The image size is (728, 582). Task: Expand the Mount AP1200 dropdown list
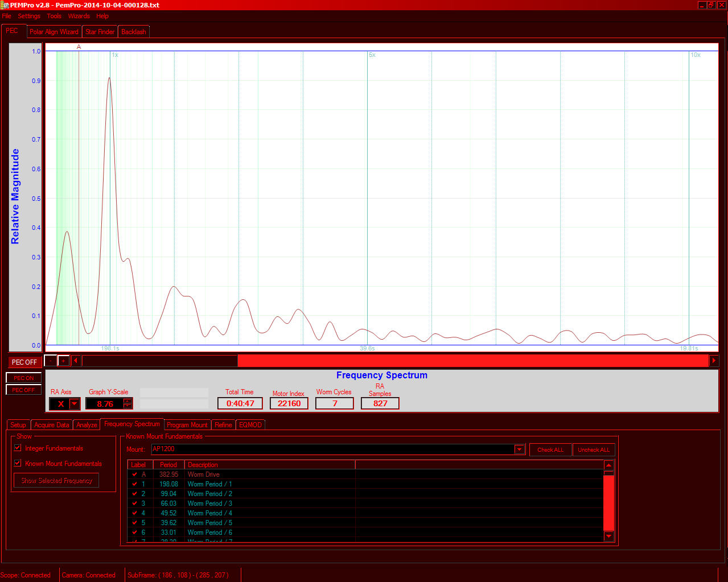(x=519, y=449)
